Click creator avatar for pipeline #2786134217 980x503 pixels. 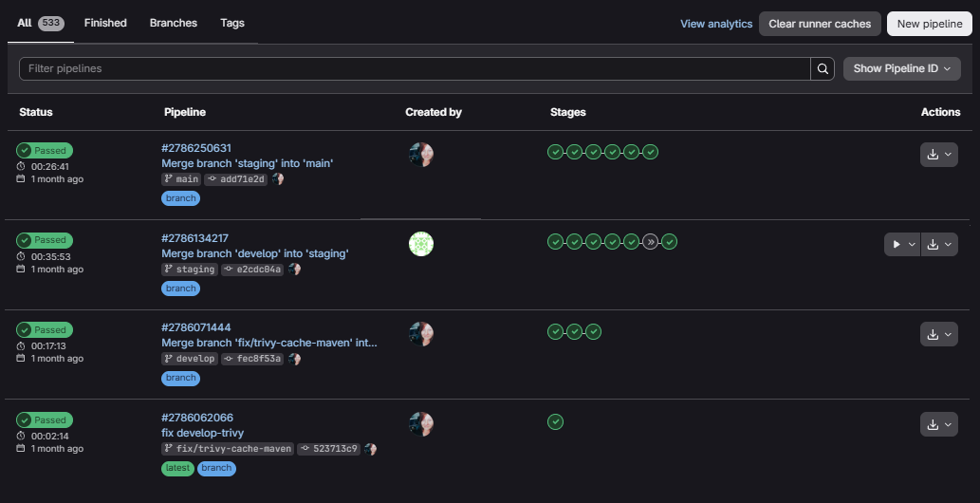click(x=421, y=244)
